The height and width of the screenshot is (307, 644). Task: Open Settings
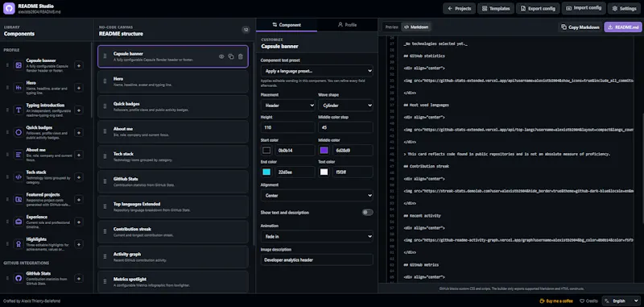(x=625, y=8)
